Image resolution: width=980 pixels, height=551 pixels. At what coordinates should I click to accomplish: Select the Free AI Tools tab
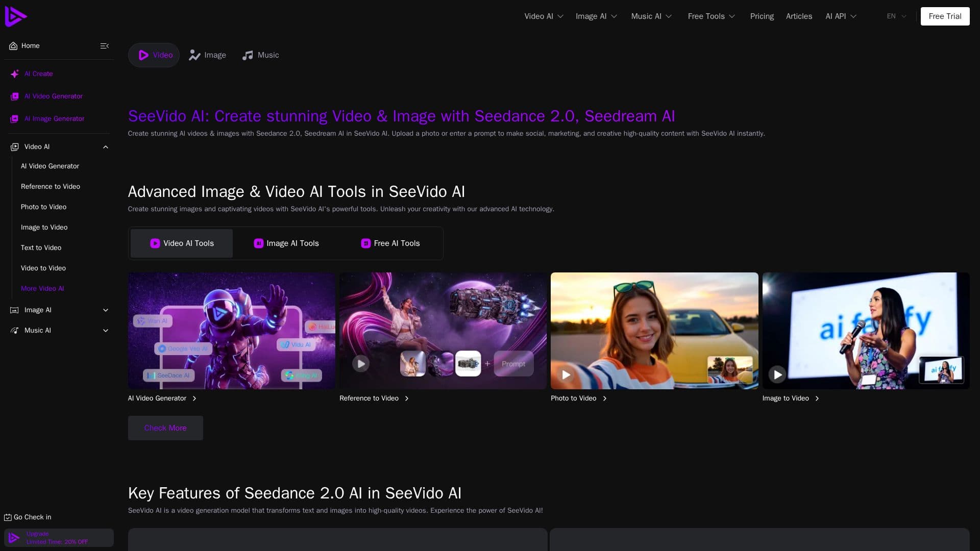(x=390, y=243)
